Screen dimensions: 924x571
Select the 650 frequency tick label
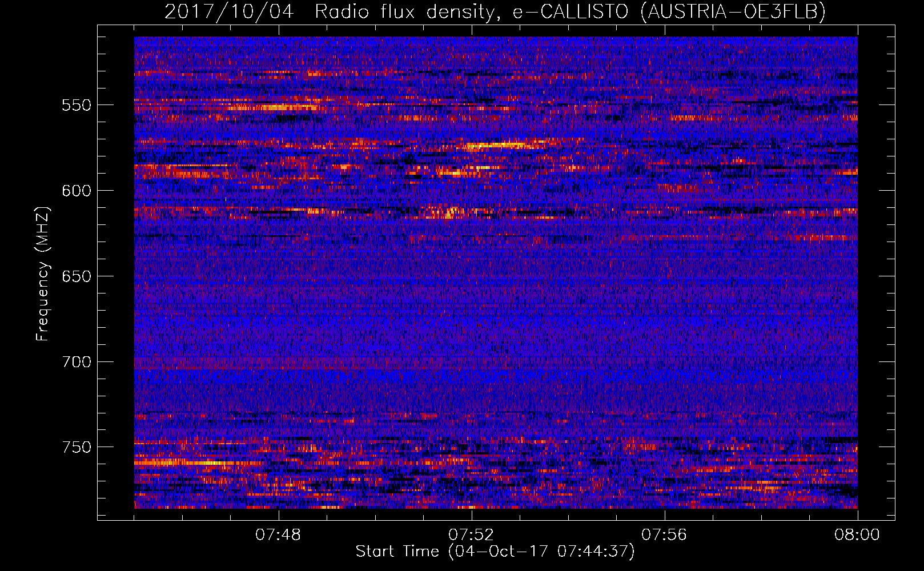pos(77,276)
